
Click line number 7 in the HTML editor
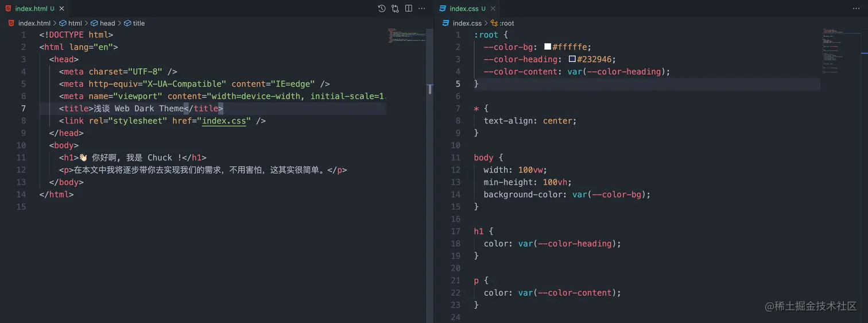(x=24, y=109)
